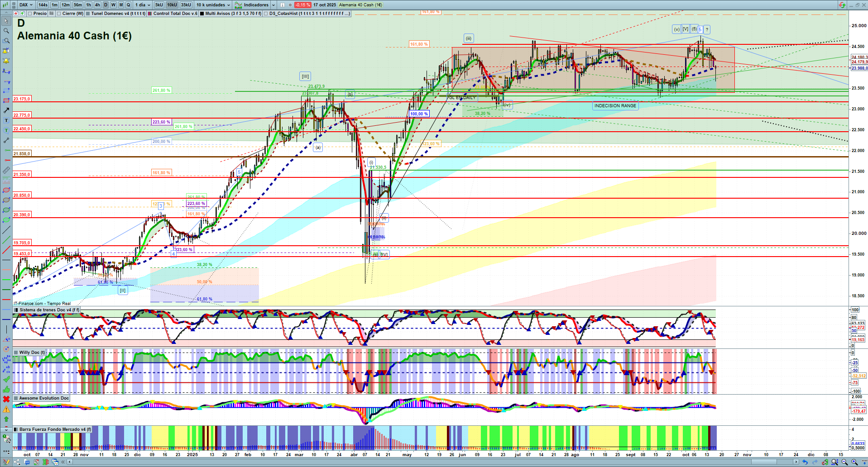
Task: Choose the ruler measurement tool
Action: click(6, 170)
